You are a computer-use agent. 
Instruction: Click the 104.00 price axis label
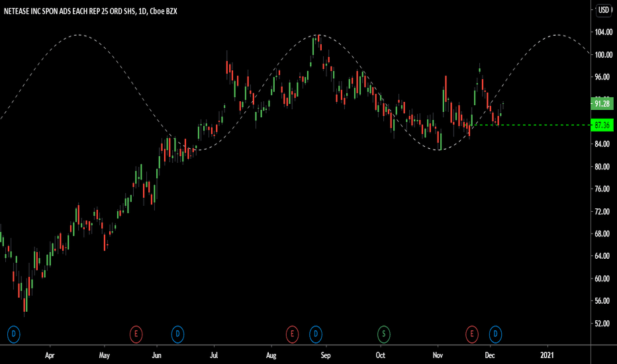(603, 32)
